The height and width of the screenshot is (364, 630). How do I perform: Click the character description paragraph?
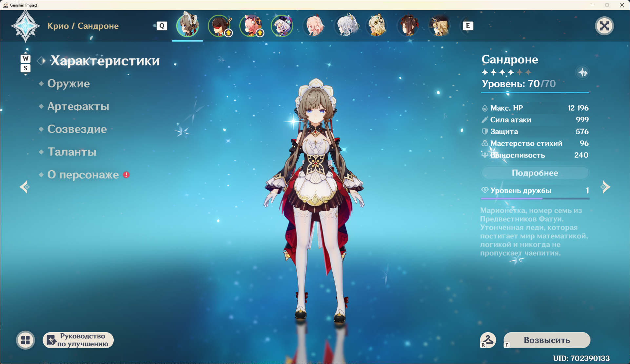pyautogui.click(x=534, y=232)
